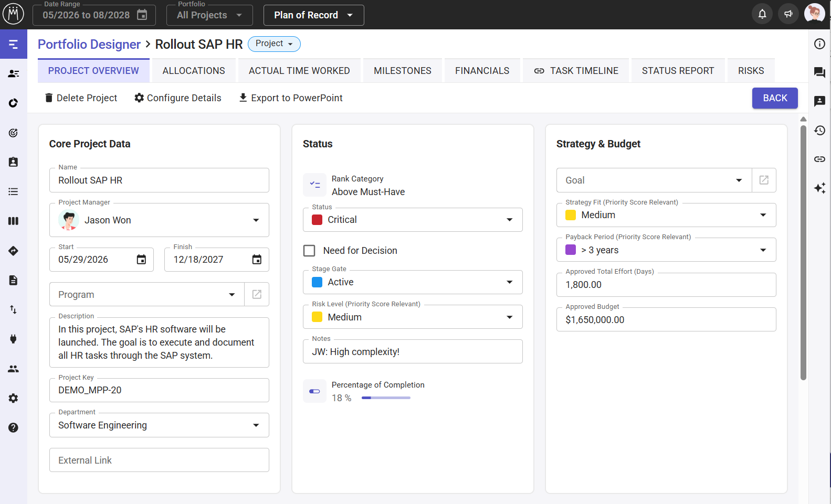Open the assignment badge sidebar icon
Image resolution: width=831 pixels, height=504 pixels.
[x=14, y=162]
